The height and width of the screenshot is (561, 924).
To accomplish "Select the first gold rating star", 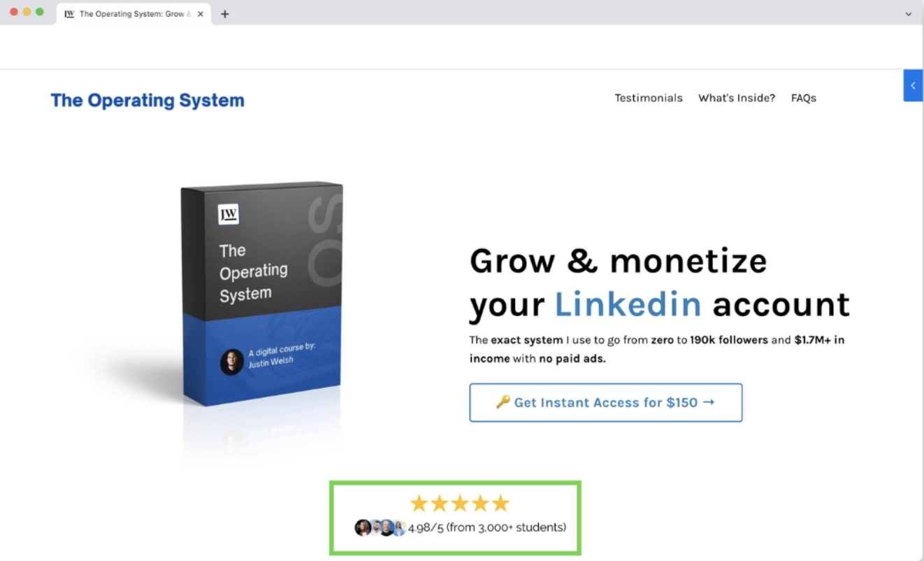I will [419, 502].
